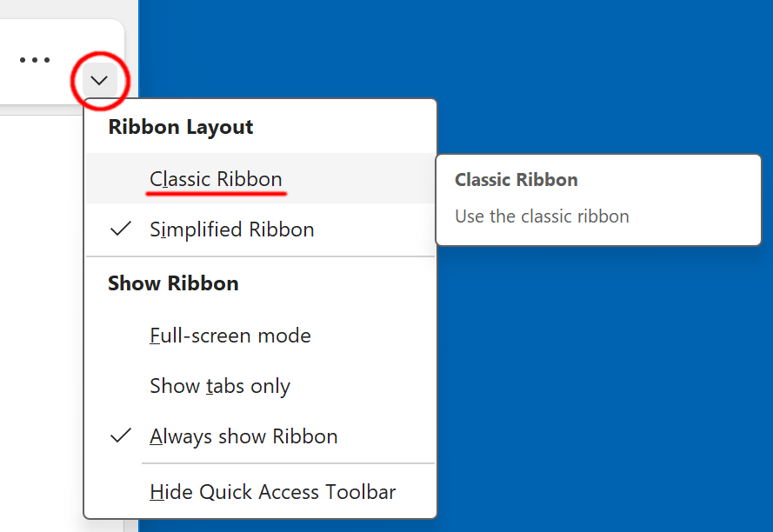The width and height of the screenshot is (773, 532).
Task: Enable Full-screen mode
Action: click(x=230, y=336)
